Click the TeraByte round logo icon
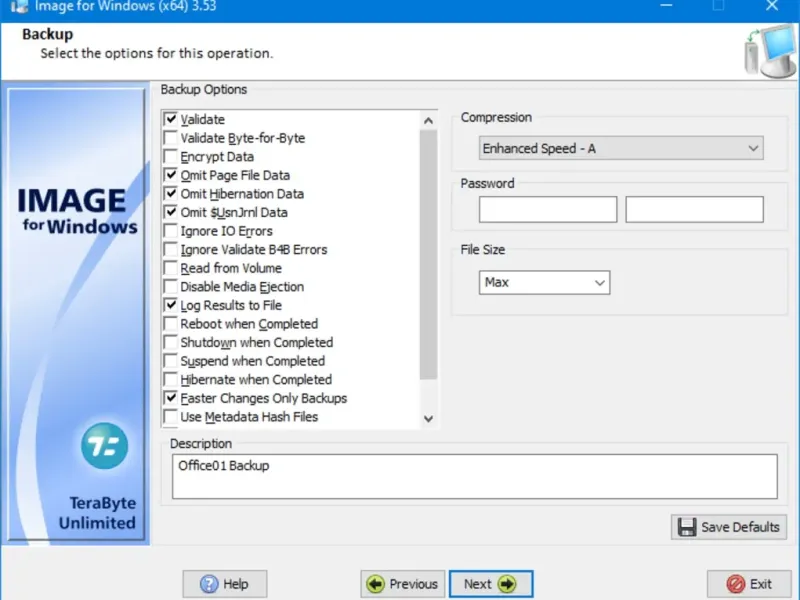Screen dimensions: 800x600 coord(104,446)
